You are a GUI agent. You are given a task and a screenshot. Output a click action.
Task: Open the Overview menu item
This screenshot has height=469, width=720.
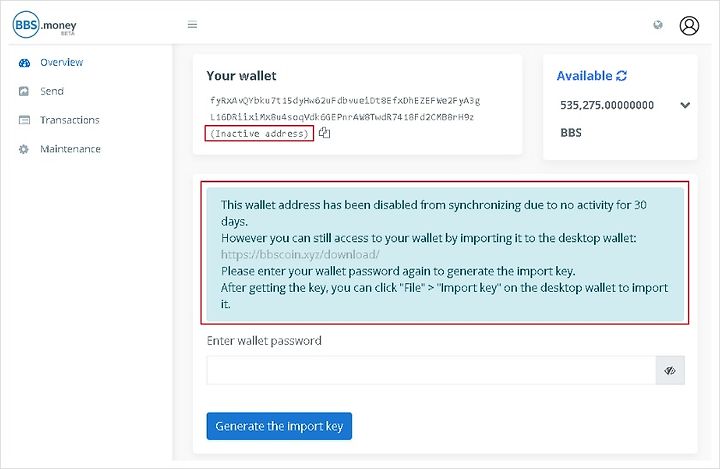tap(62, 62)
